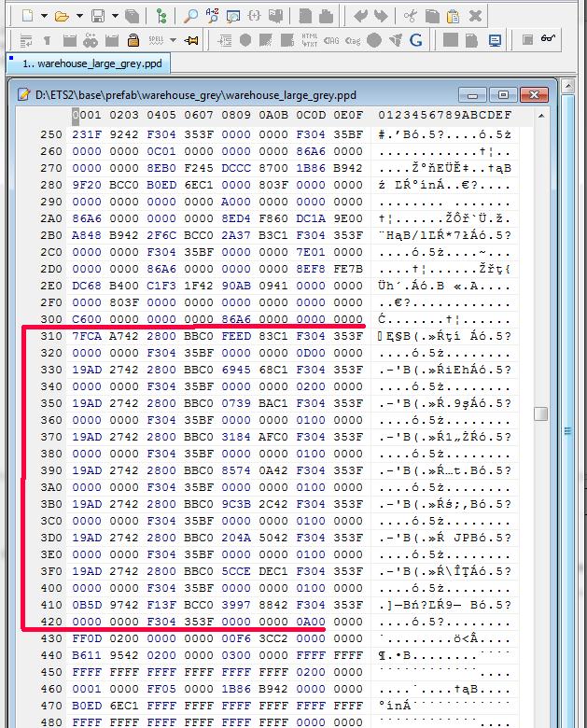Save the file with the floppy disk icon
587x728 pixels.
tap(96, 16)
